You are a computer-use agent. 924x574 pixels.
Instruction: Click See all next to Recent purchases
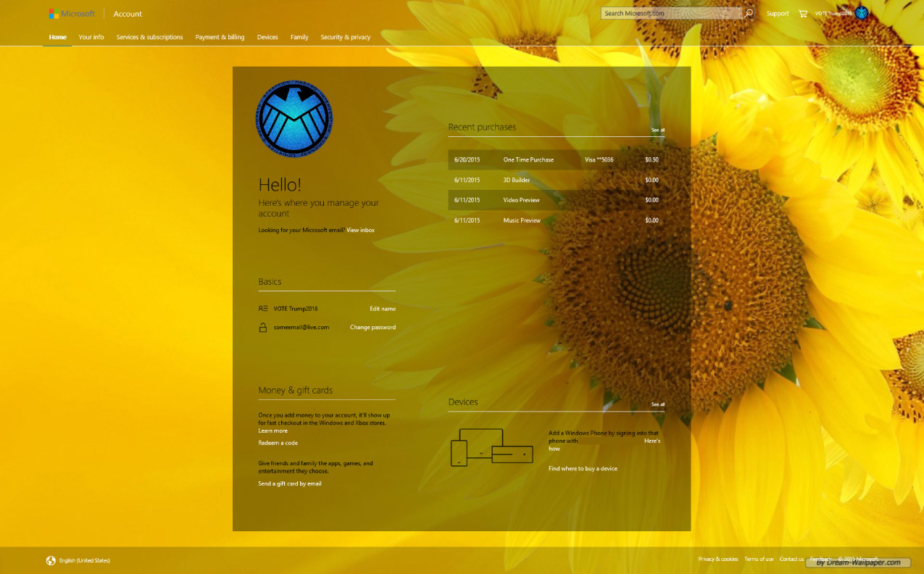(657, 130)
